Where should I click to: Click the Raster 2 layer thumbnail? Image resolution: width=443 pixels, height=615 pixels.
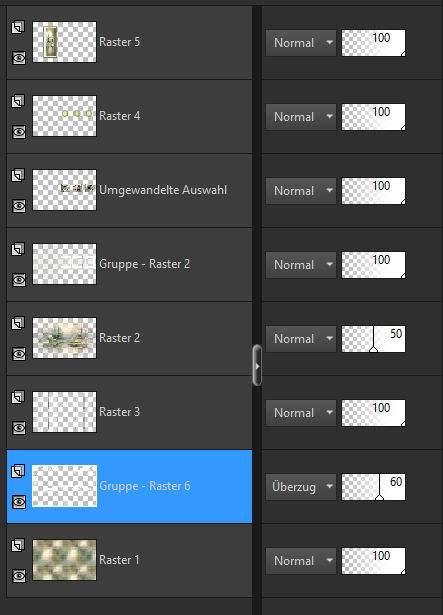[64, 338]
